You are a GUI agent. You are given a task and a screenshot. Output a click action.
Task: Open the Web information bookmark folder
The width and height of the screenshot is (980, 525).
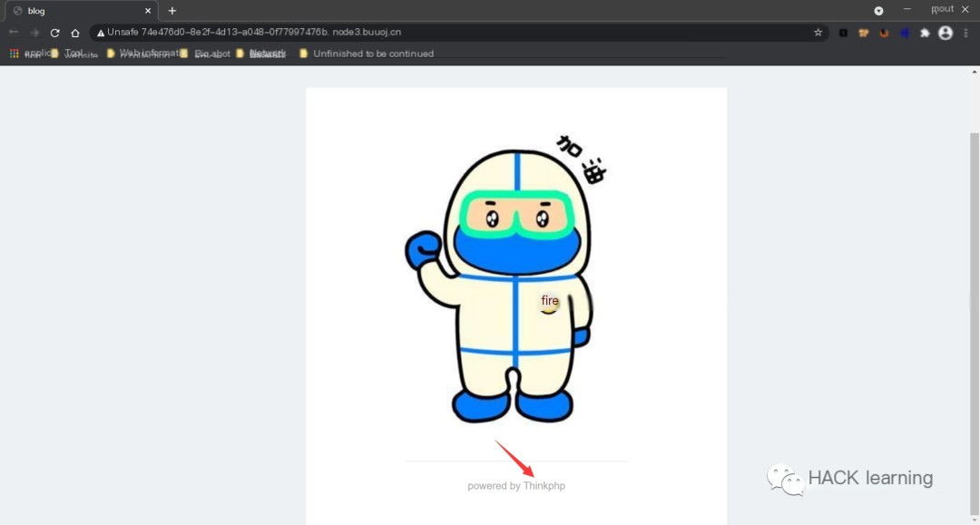[143, 53]
